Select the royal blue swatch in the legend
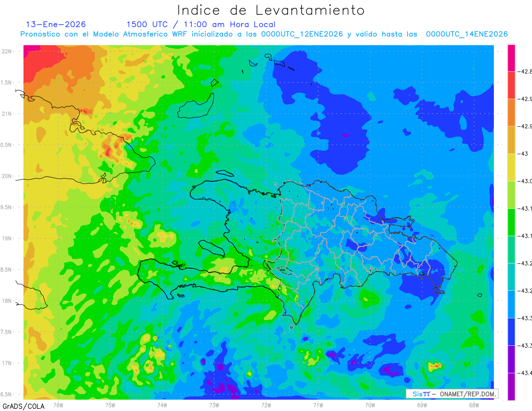532x411 pixels. click(511, 332)
